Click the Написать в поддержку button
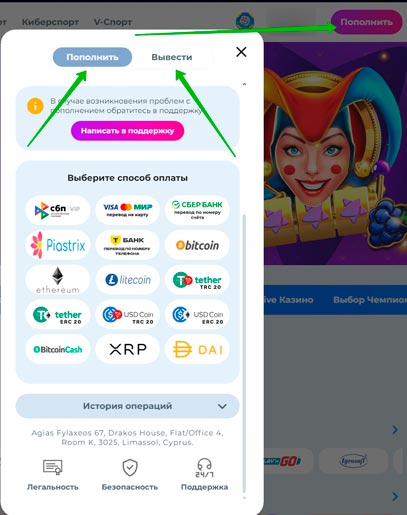This screenshot has width=407, height=515. [127, 131]
